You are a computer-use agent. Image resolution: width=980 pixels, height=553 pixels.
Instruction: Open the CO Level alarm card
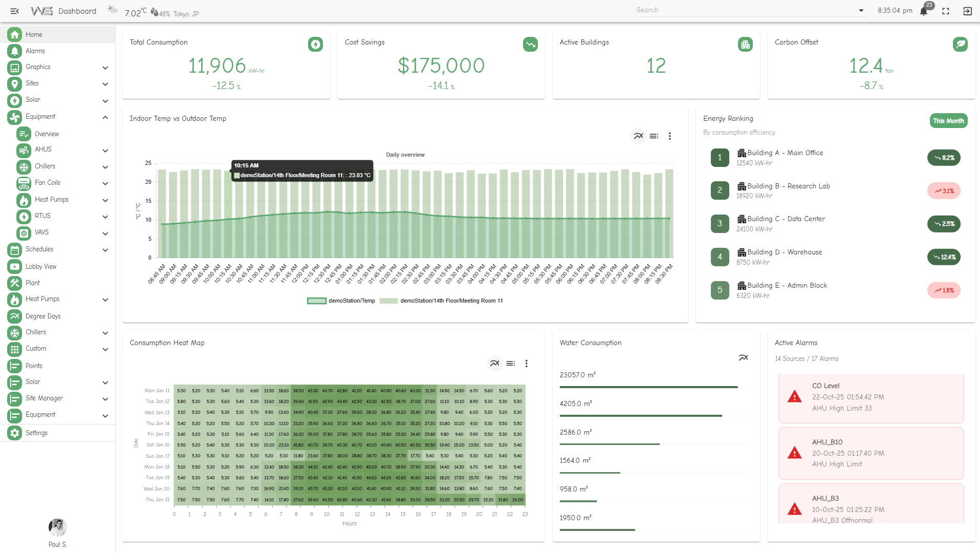click(870, 397)
